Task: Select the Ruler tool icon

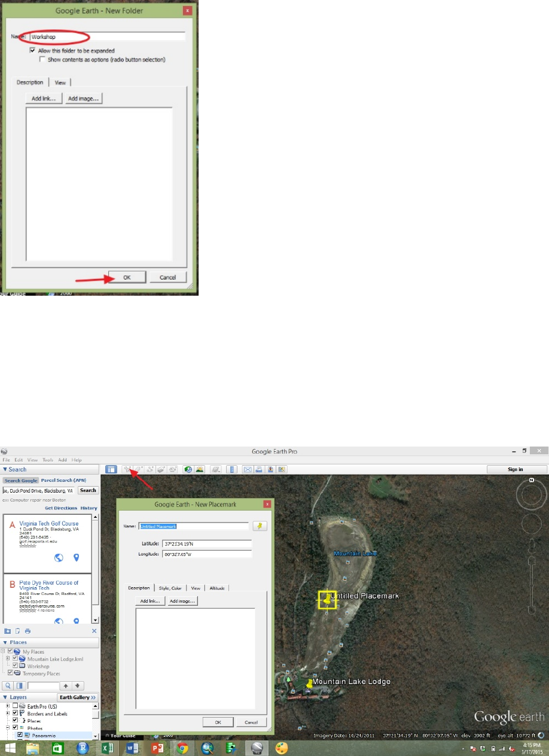Action: (231, 469)
